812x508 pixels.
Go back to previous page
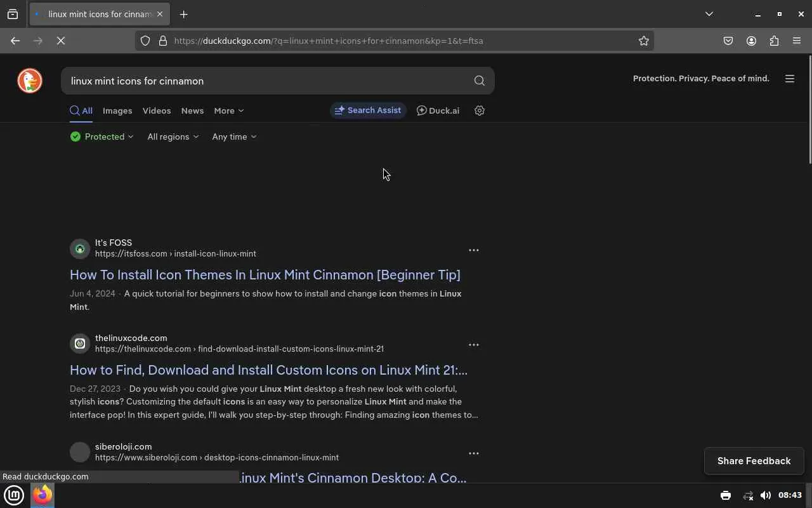[15, 41]
